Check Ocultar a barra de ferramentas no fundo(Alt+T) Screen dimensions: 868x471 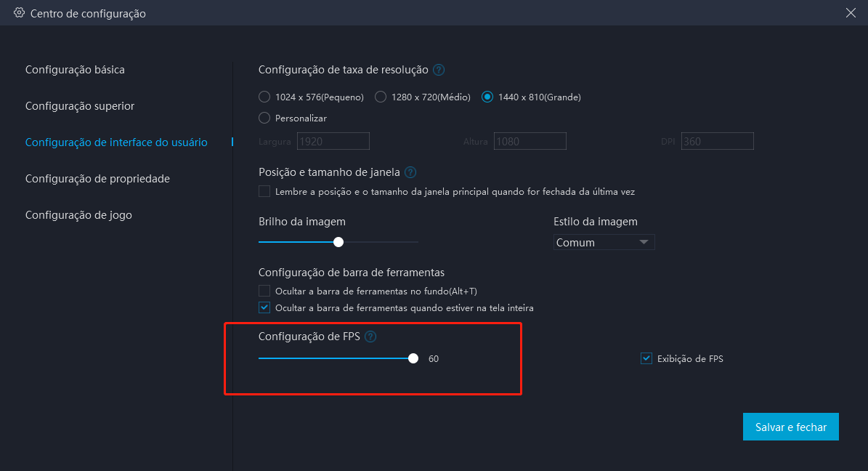tap(264, 291)
